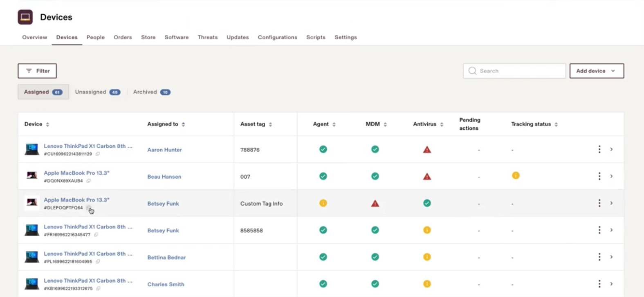644x297 pixels.
Task: Expand Aaron Hunter's device row chevron
Action: click(611, 149)
